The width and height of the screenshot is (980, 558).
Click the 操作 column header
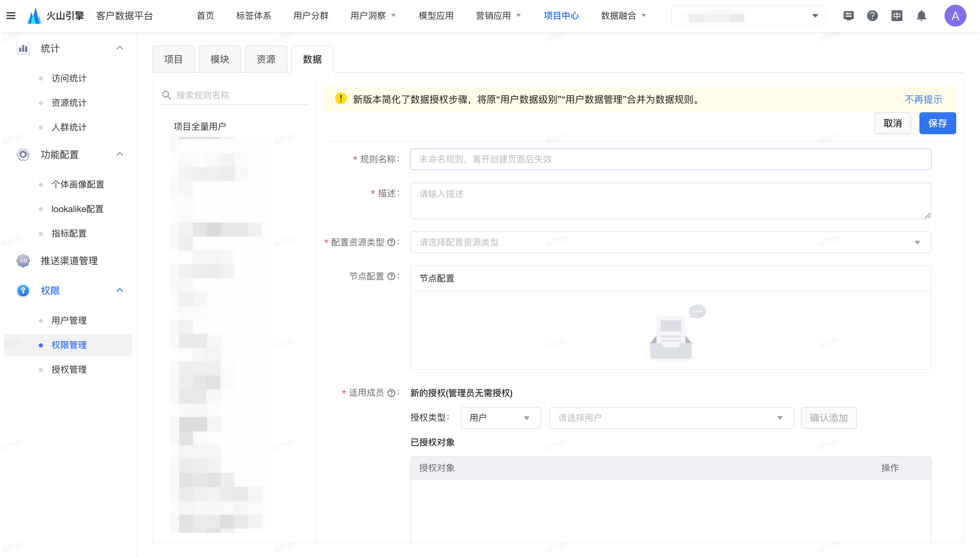[x=890, y=467]
